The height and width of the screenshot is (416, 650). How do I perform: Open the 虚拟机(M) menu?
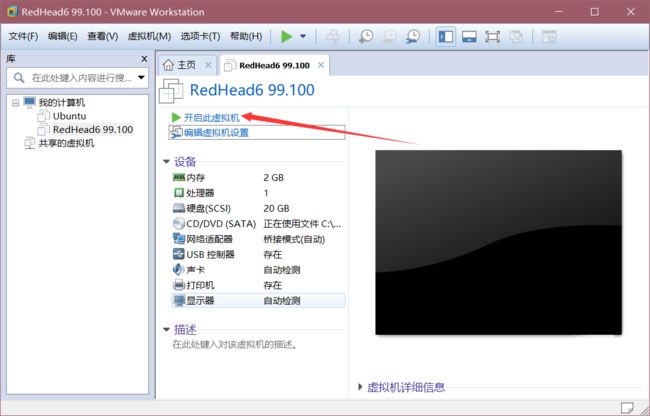point(149,36)
